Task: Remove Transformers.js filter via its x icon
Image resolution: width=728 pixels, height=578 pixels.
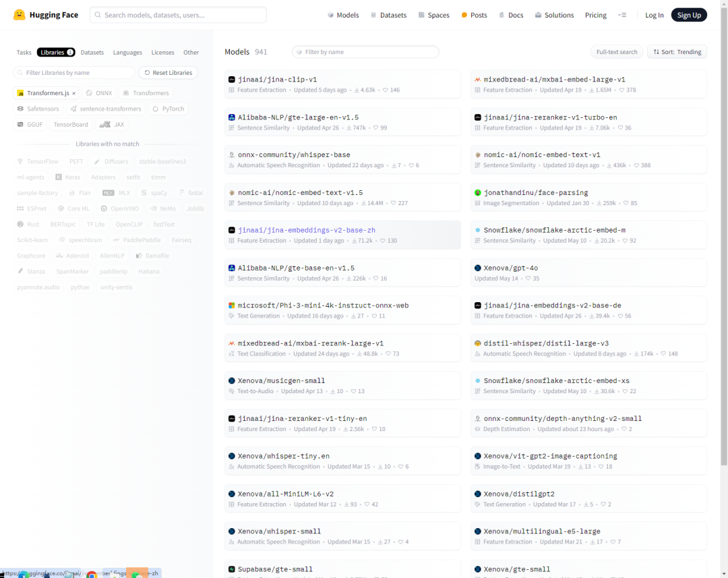Action: [x=74, y=93]
